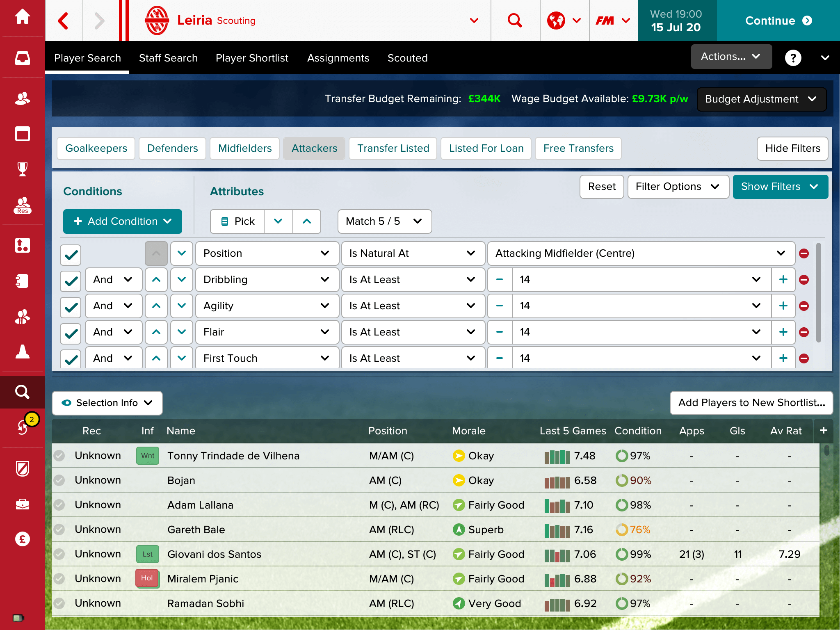Click the Hide Filters button
The image size is (840, 630).
pyautogui.click(x=792, y=148)
